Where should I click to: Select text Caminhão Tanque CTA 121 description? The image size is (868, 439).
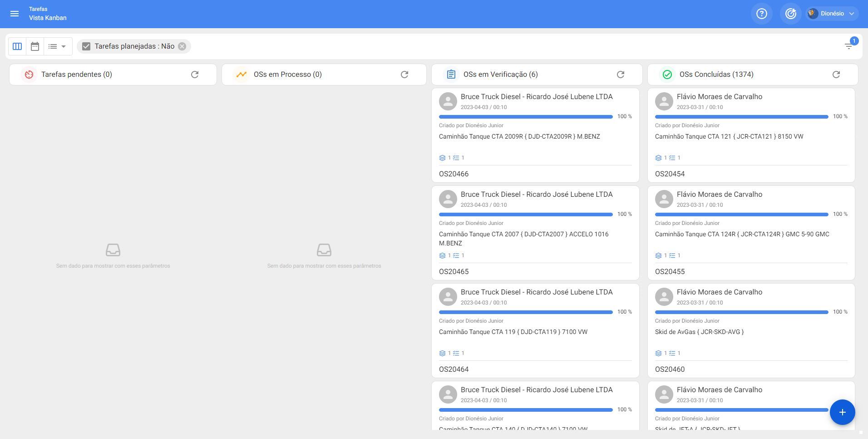[x=729, y=136]
